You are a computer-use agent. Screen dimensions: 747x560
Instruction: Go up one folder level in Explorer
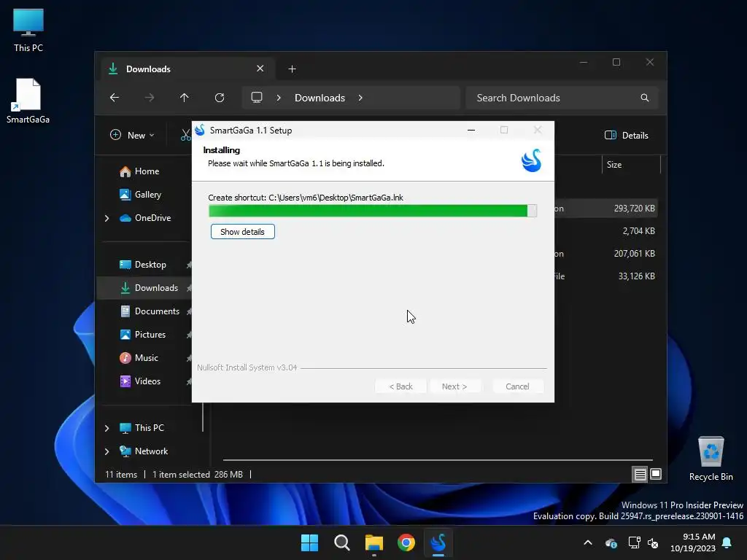[185, 98]
